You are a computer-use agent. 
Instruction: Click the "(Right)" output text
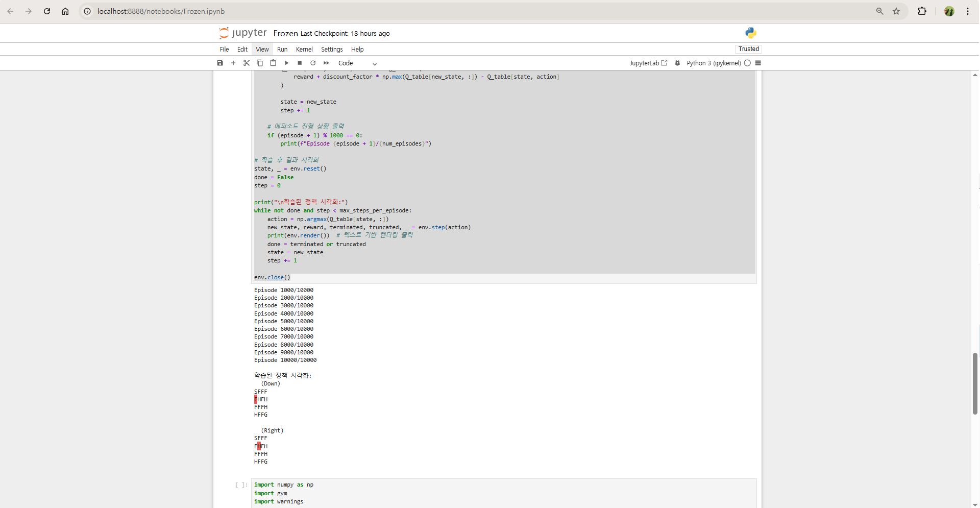point(272,431)
